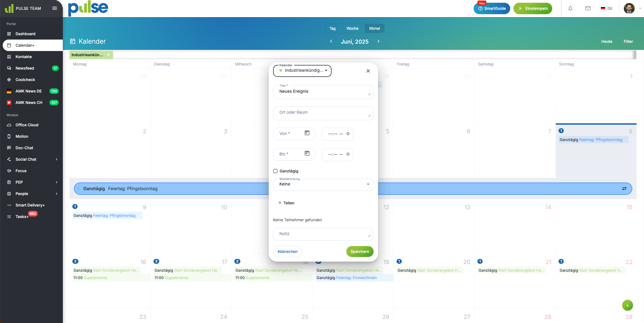This screenshot has height=323, width=644.
Task: Open the Kalender dropdown Industrieankündig...
Action: pos(302,71)
